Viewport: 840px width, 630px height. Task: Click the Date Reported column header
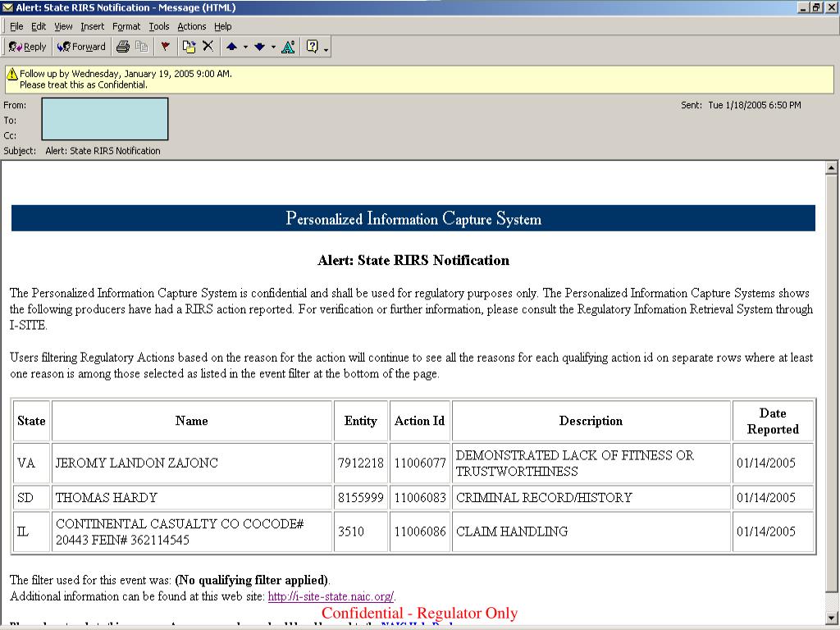pyautogui.click(x=773, y=421)
